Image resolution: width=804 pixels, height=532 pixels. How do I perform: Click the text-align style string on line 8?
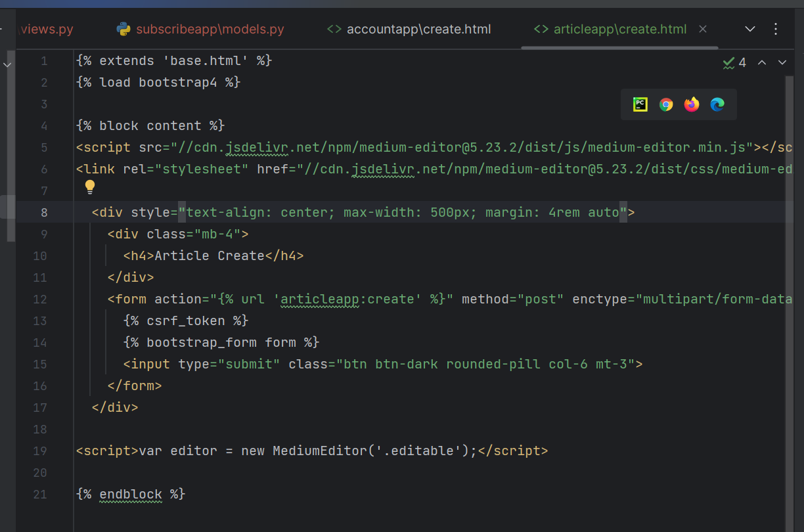click(x=403, y=212)
